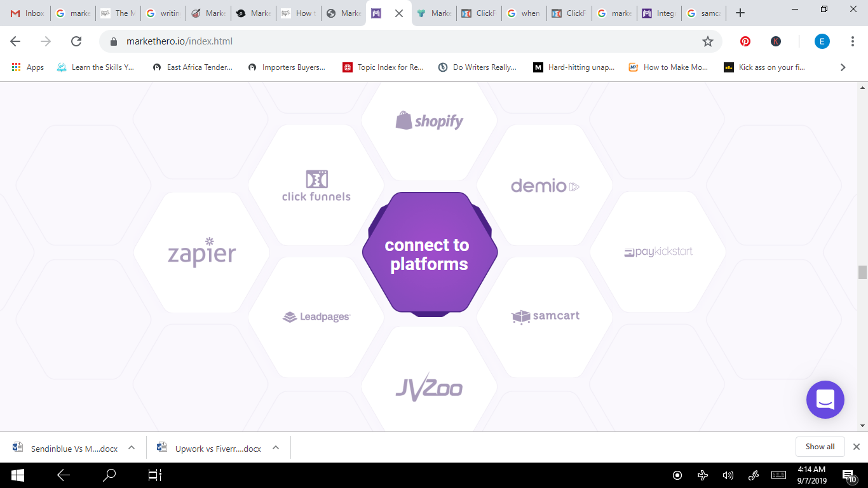This screenshot has height=488, width=868.
Task: Click the PayKickstart logo hexagon
Action: pyautogui.click(x=658, y=252)
